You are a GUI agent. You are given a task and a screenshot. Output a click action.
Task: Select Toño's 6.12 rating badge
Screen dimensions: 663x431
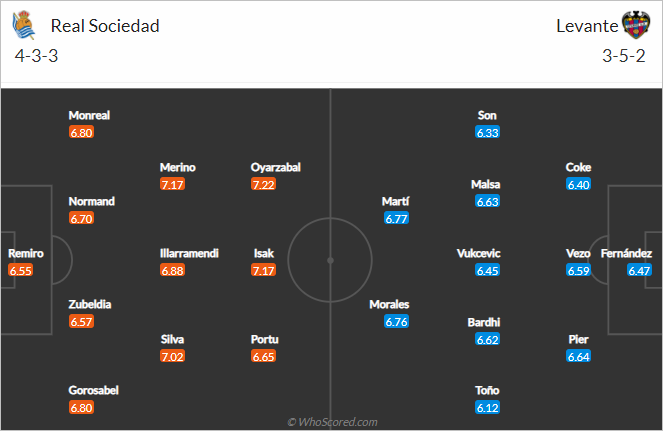[x=488, y=407]
